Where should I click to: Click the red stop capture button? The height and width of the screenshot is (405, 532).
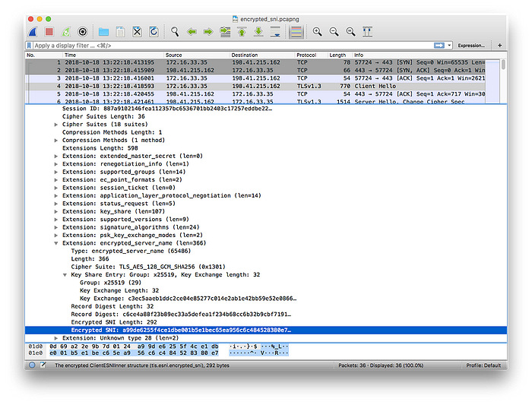49,32
